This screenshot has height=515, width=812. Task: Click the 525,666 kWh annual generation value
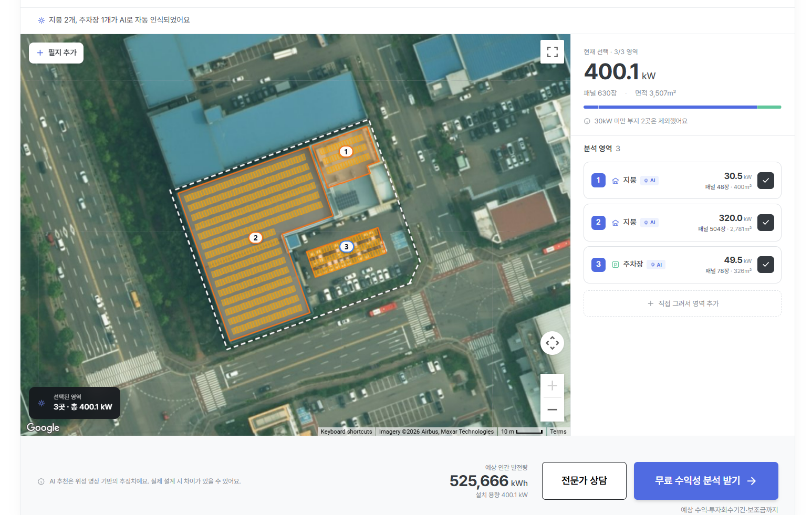pyautogui.click(x=488, y=481)
